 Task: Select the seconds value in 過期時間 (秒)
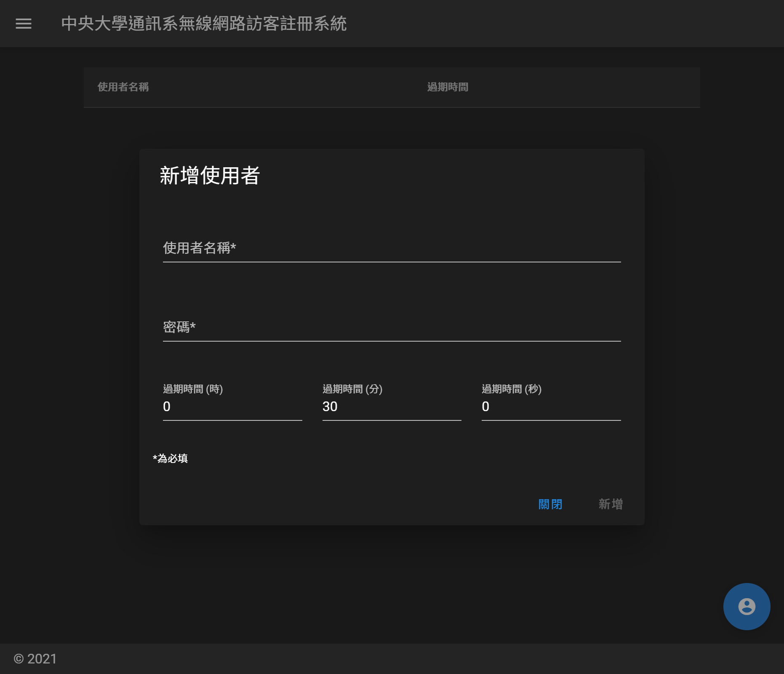[551, 407]
